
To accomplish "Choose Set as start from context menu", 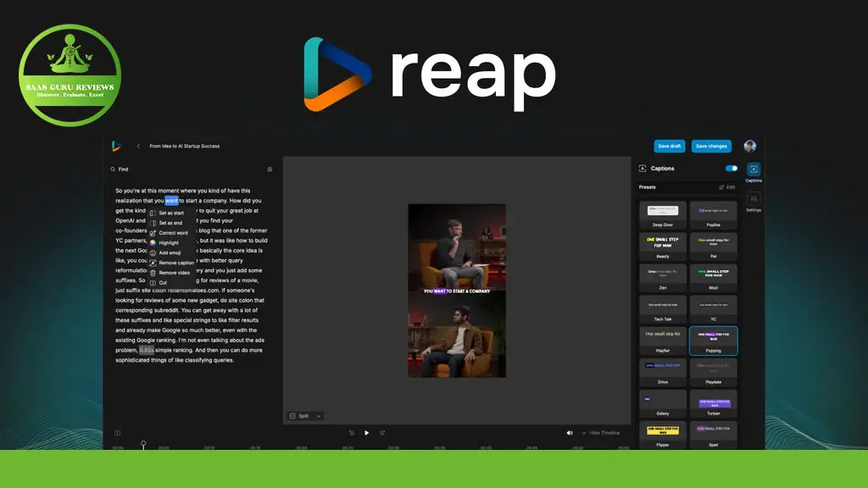I will coord(171,213).
